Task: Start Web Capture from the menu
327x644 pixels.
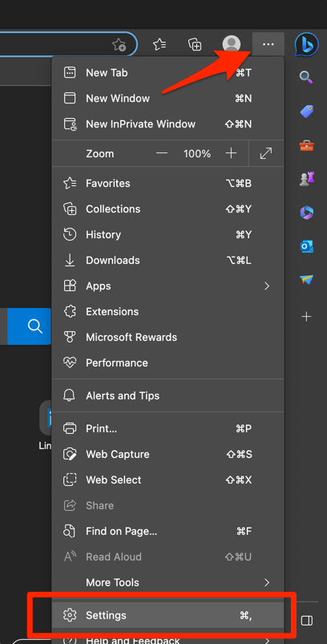Action: (x=168, y=454)
